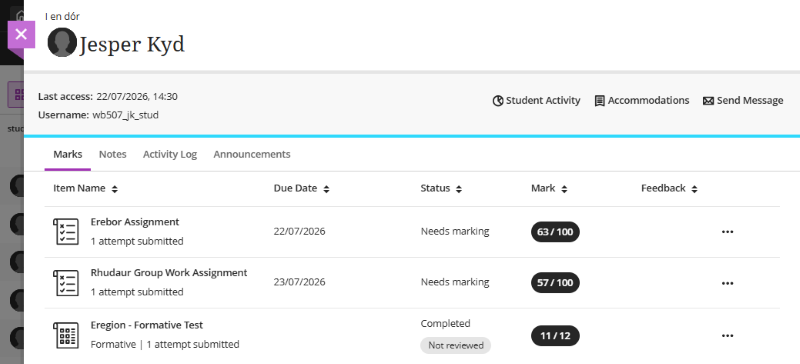Click the Feedback column header
This screenshot has height=364, width=800.
[x=663, y=188]
